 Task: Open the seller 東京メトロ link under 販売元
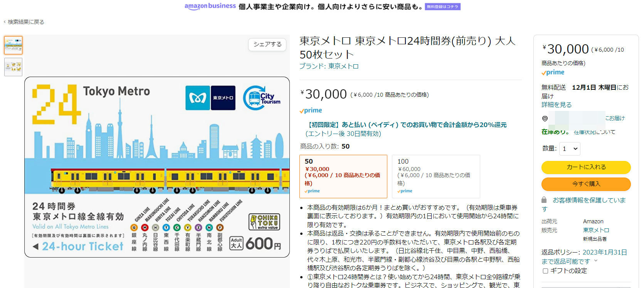tap(596, 230)
